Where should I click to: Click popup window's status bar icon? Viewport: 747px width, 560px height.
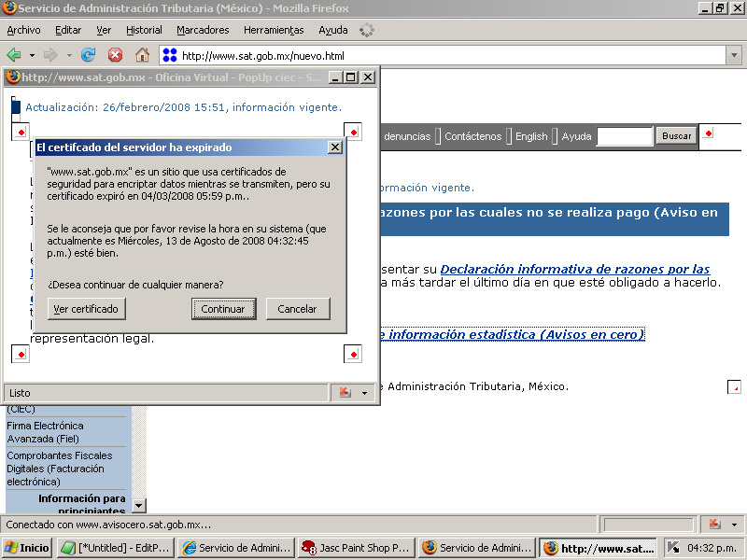tap(345, 392)
